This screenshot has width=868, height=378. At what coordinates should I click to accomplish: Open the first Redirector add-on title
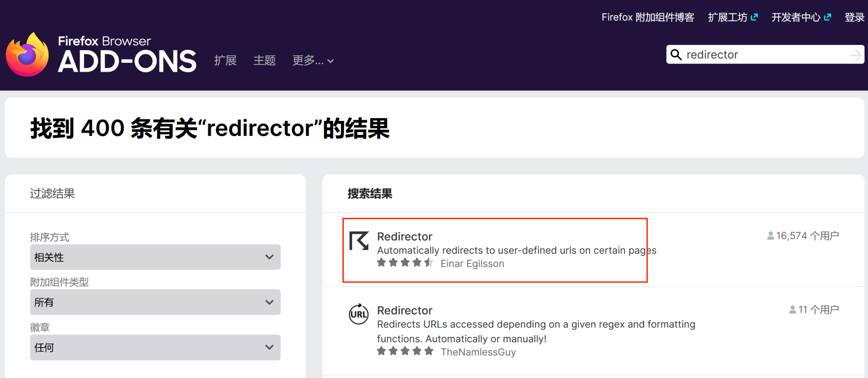point(405,236)
